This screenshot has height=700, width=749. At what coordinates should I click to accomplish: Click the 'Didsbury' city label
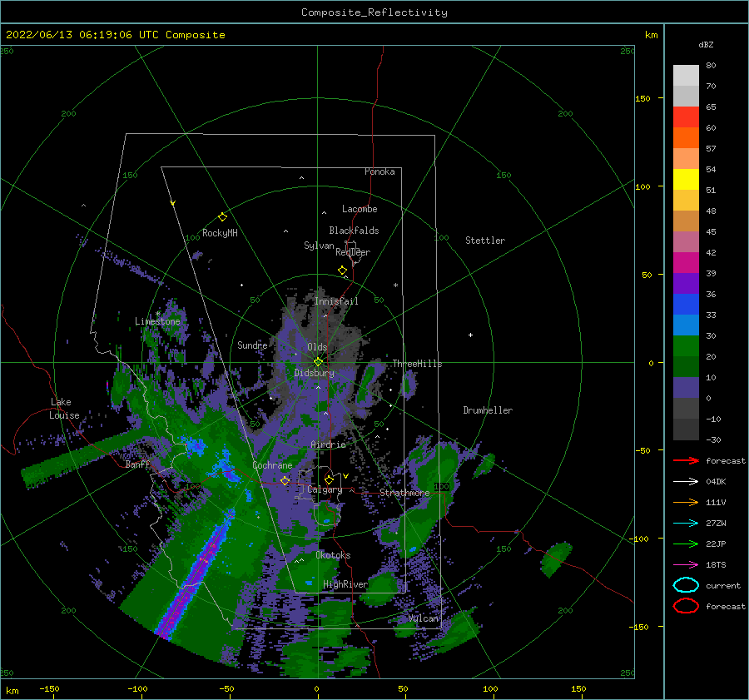click(x=315, y=373)
